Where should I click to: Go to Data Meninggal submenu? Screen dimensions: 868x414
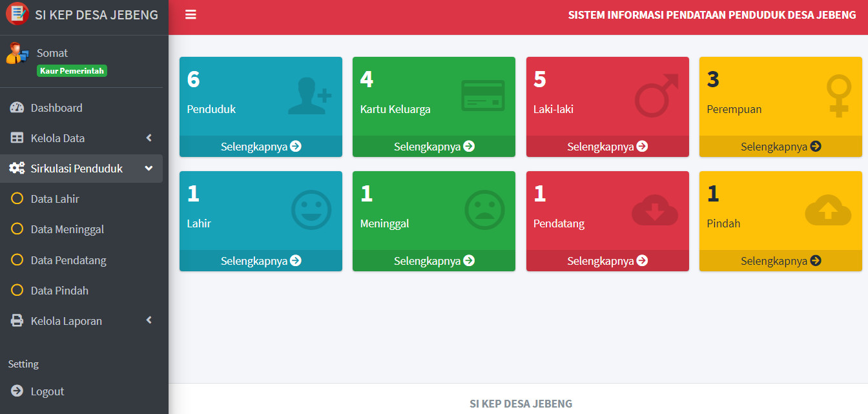(x=81, y=229)
